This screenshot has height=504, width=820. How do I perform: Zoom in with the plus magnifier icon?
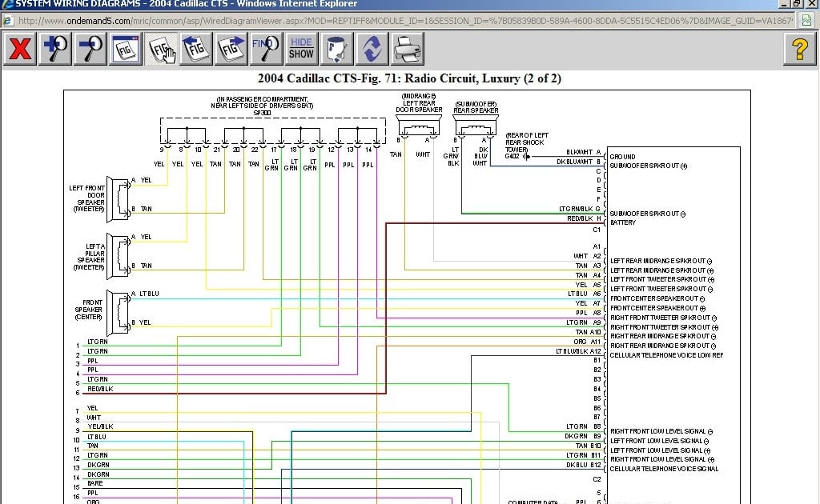[x=55, y=49]
